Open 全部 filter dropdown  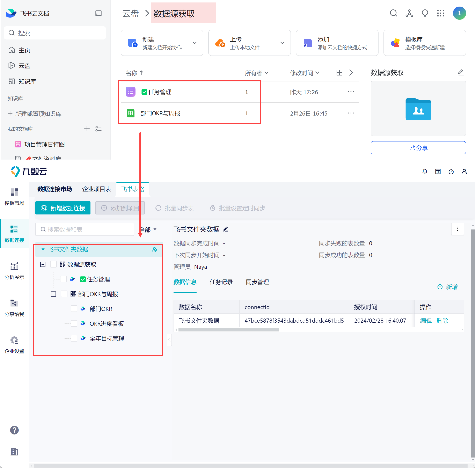click(148, 229)
